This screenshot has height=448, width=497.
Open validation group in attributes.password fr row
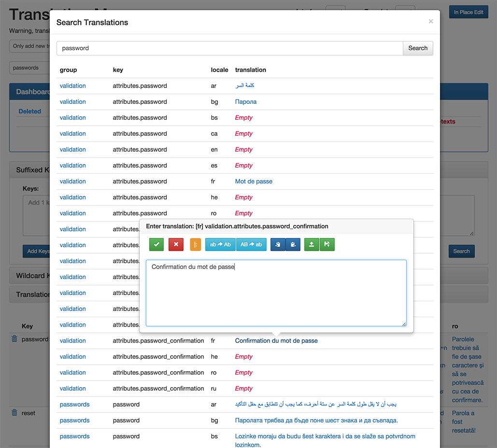point(72,181)
